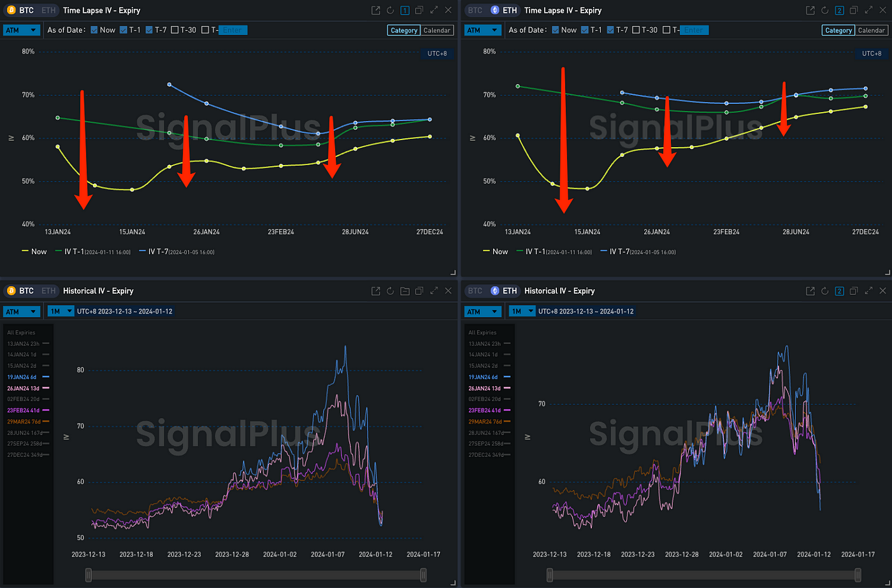The height and width of the screenshot is (588, 892).
Task: Open ATM dropdown in BTC Time Lapse panel
Action: coord(22,30)
